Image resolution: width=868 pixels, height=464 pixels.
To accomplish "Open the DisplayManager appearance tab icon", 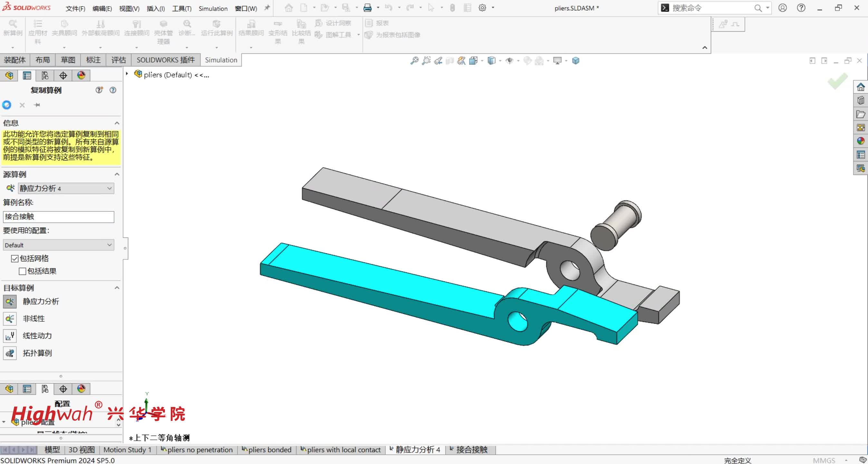I will (x=81, y=75).
